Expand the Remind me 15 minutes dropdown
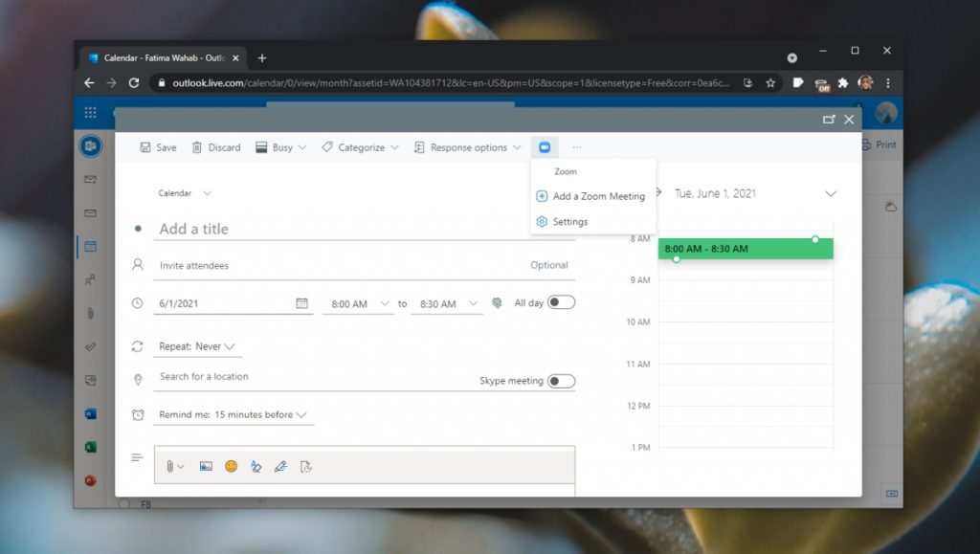This screenshot has width=980, height=554. [234, 415]
